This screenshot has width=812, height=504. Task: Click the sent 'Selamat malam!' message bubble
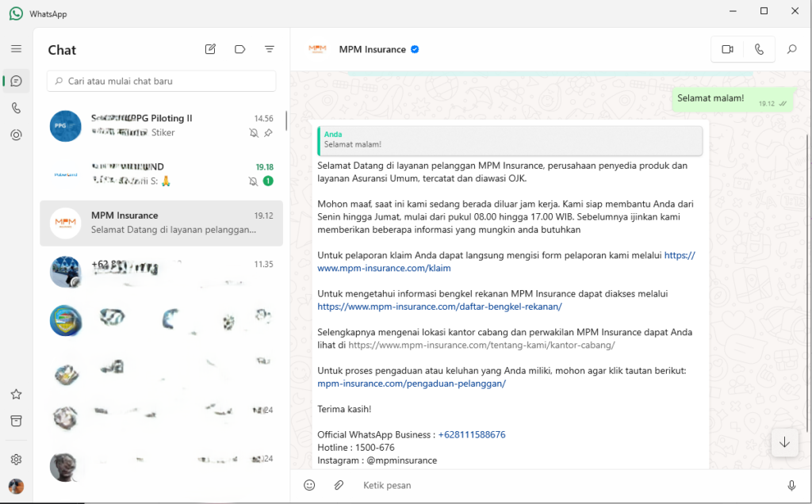click(732, 99)
